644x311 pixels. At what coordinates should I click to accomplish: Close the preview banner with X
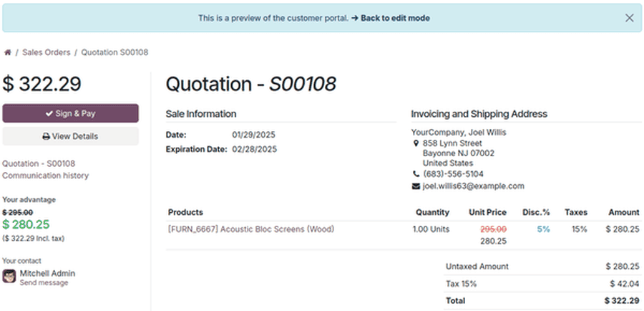tap(629, 18)
